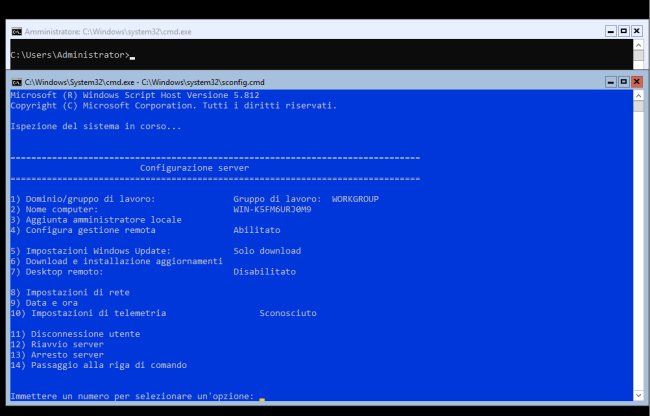
Task: Maximize the sconfig.cmd window
Action: [x=624, y=82]
